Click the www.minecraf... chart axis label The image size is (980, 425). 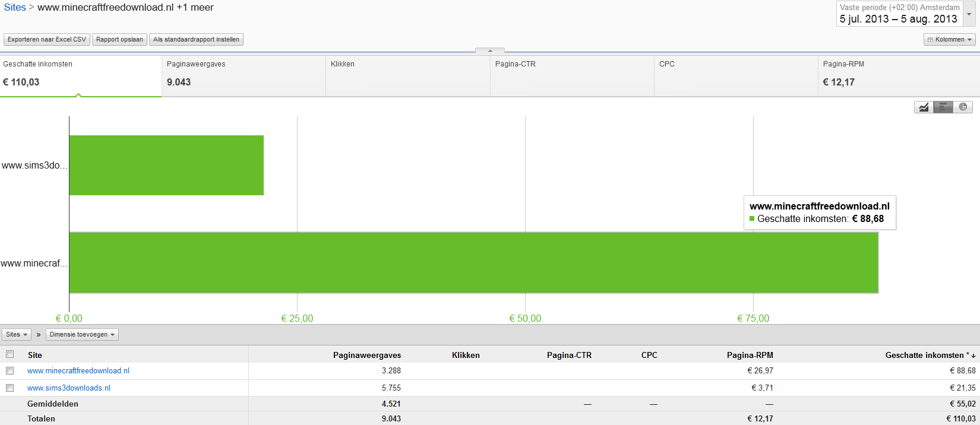click(x=34, y=263)
